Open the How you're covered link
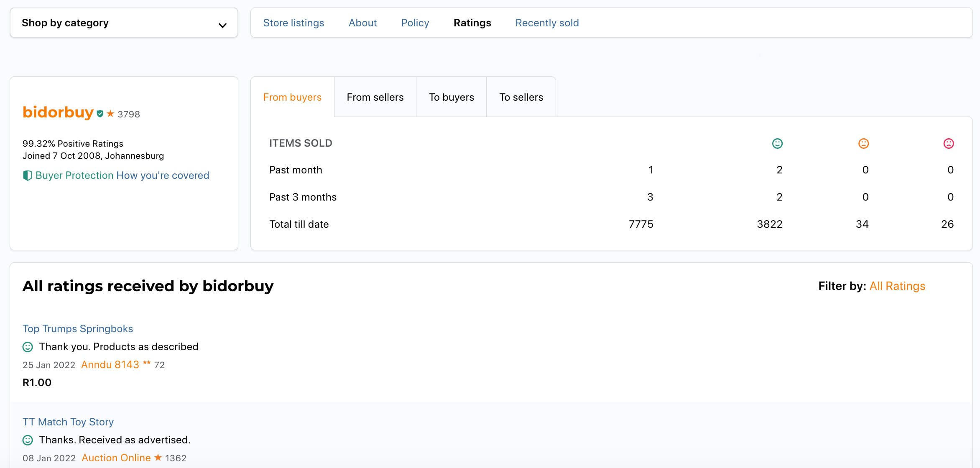Screen dimensions: 980x468 163,175
